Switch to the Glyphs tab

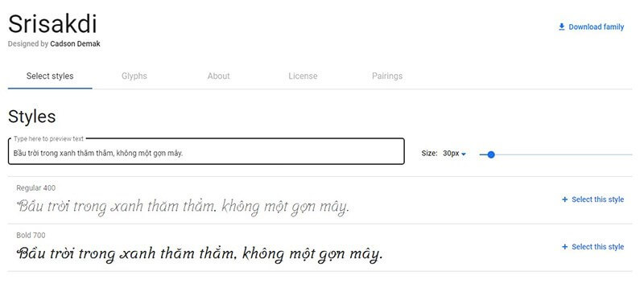134,76
